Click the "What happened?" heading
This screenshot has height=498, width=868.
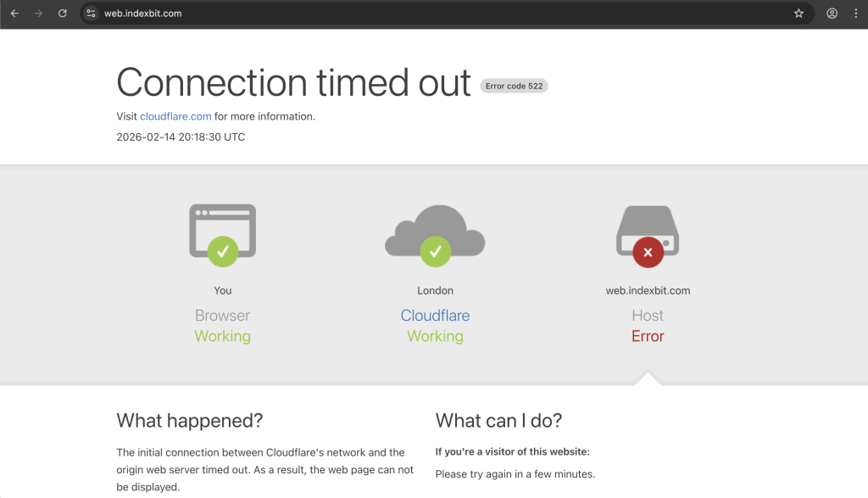tap(189, 421)
